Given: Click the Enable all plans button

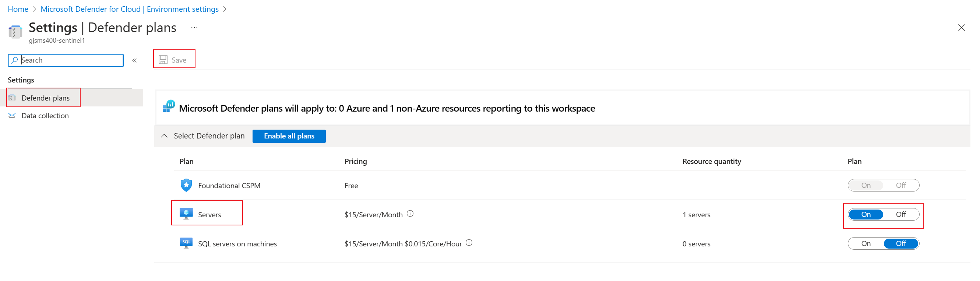Looking at the screenshot, I should pyautogui.click(x=289, y=136).
